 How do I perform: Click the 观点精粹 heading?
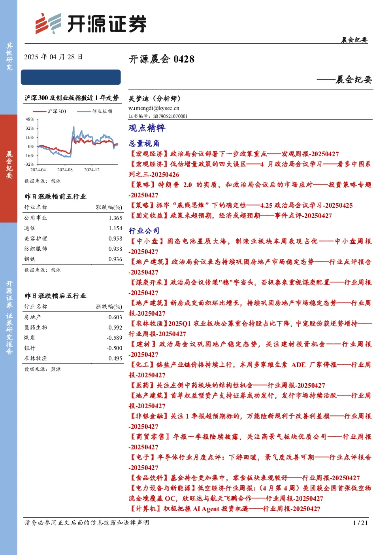tap(147, 128)
